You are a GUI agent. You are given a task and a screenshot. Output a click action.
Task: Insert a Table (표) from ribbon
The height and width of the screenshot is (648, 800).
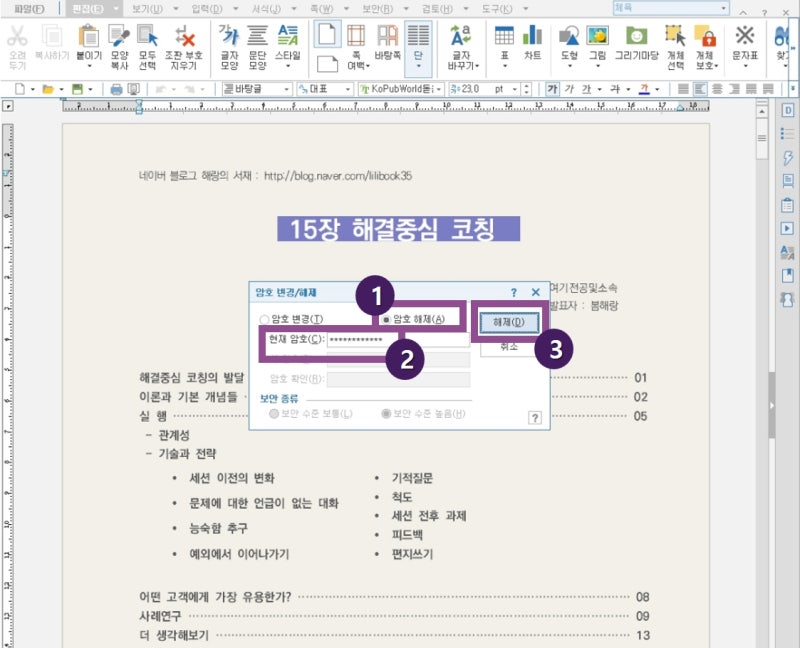[x=504, y=37]
